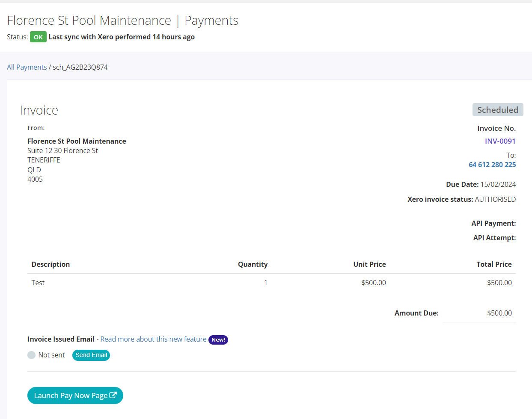Image resolution: width=532 pixels, height=419 pixels.
Task: Click the quantity value 1
Action: 265,283
